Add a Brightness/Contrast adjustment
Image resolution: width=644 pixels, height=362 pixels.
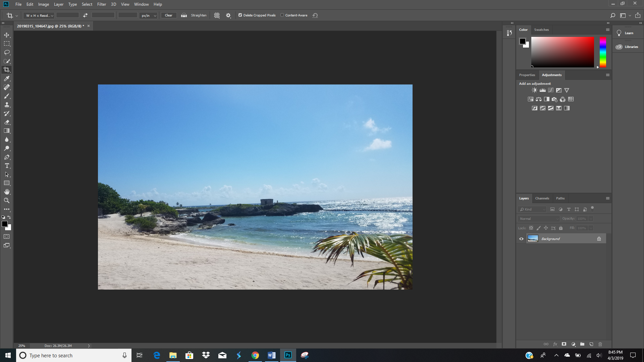[x=534, y=90]
